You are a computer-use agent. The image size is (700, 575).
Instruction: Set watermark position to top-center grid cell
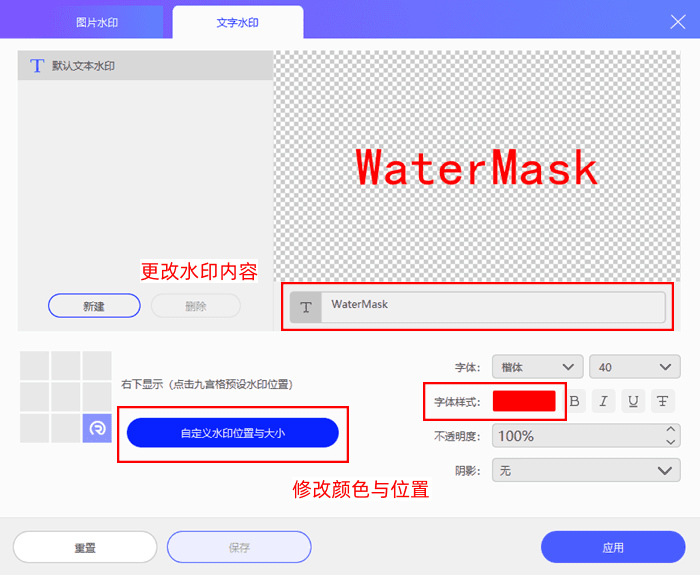coord(66,366)
